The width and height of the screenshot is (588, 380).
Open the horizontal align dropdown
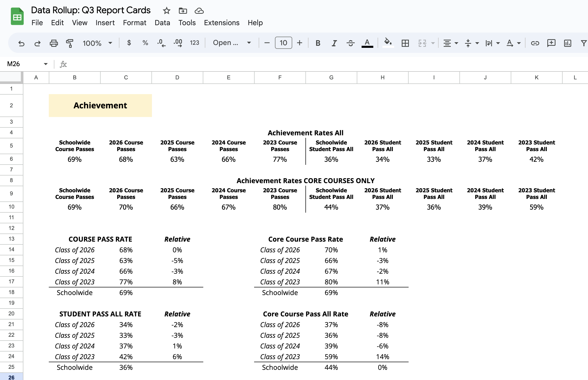click(x=450, y=43)
